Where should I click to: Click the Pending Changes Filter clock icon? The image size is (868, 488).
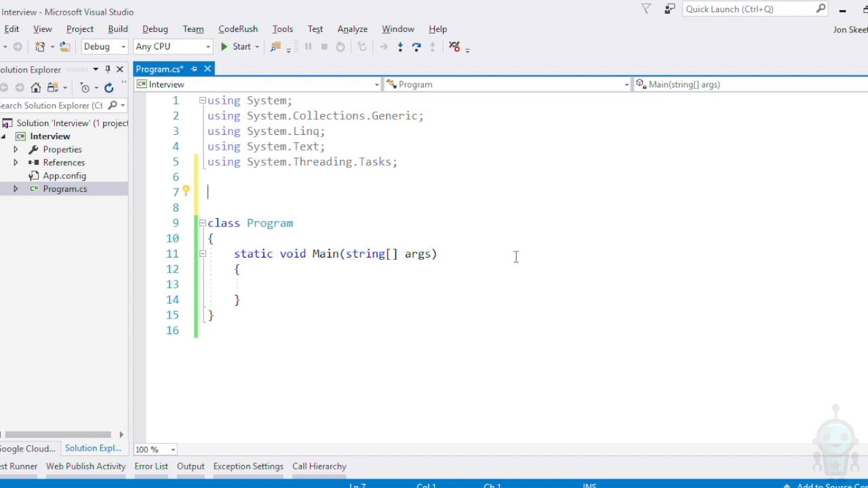point(85,87)
